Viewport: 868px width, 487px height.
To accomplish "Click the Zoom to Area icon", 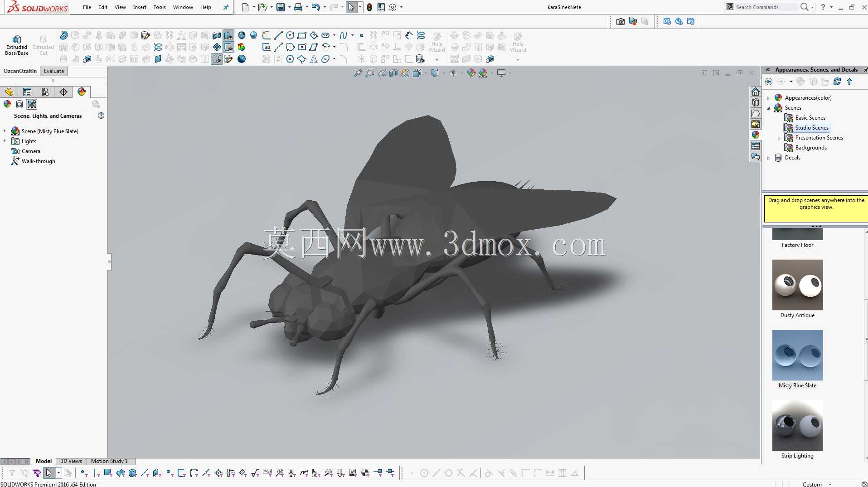I will point(370,73).
